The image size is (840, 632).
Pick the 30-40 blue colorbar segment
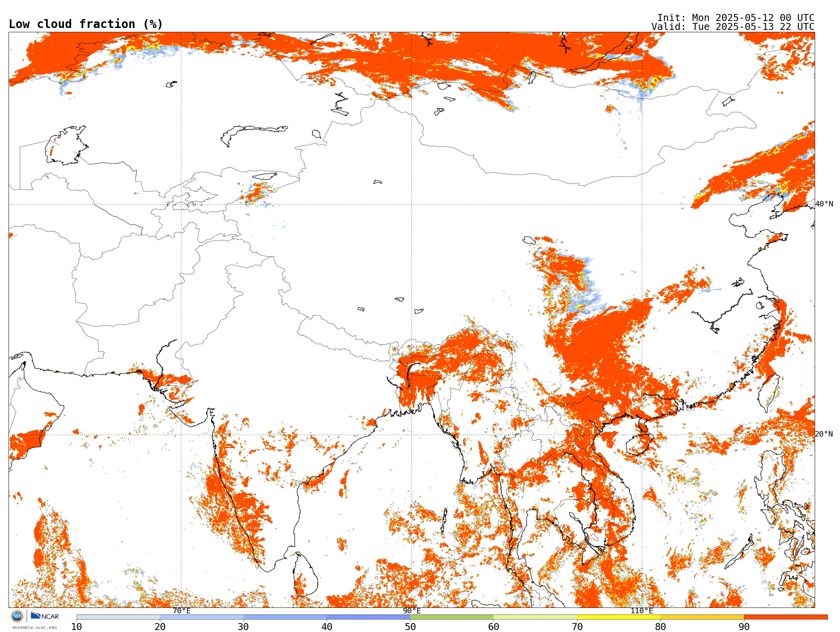[285, 617]
